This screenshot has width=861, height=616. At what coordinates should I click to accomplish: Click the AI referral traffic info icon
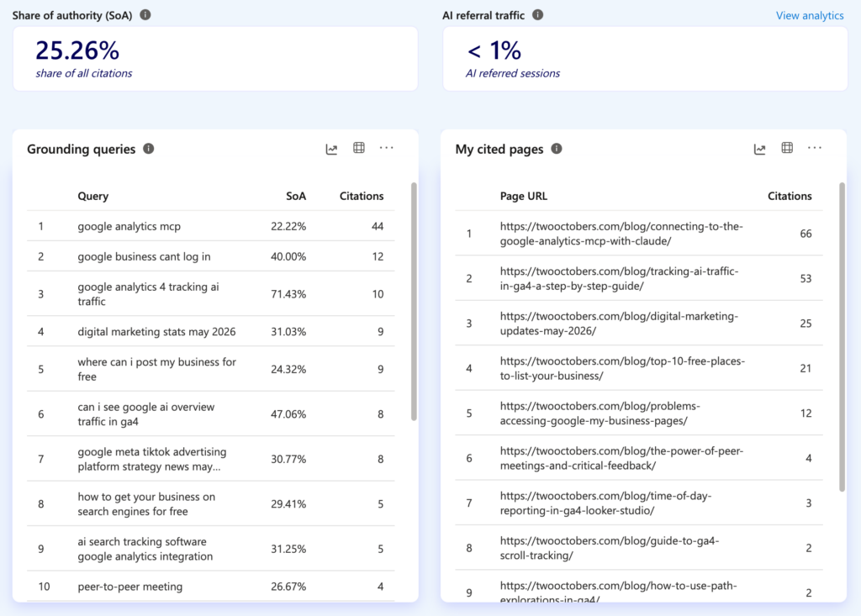pyautogui.click(x=537, y=15)
